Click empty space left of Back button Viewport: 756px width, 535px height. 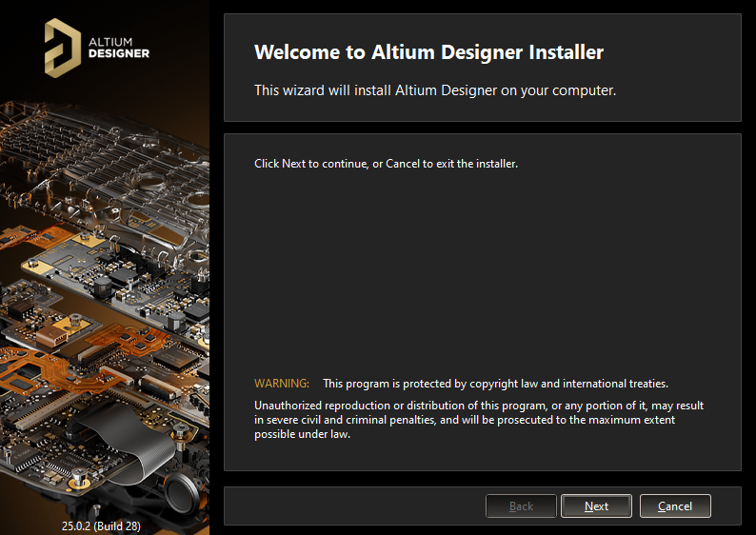pos(352,506)
